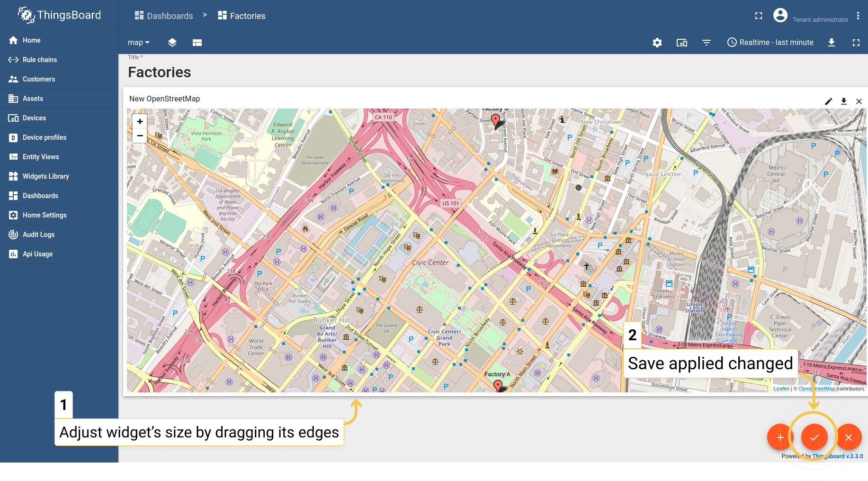This screenshot has width=868, height=481.
Task: Open the Devices section
Action: point(59,118)
